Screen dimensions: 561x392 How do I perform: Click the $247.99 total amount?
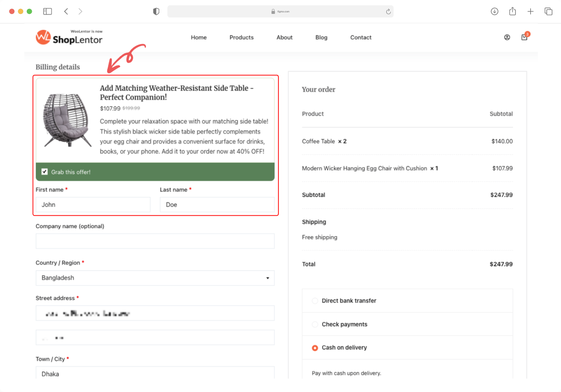click(501, 264)
